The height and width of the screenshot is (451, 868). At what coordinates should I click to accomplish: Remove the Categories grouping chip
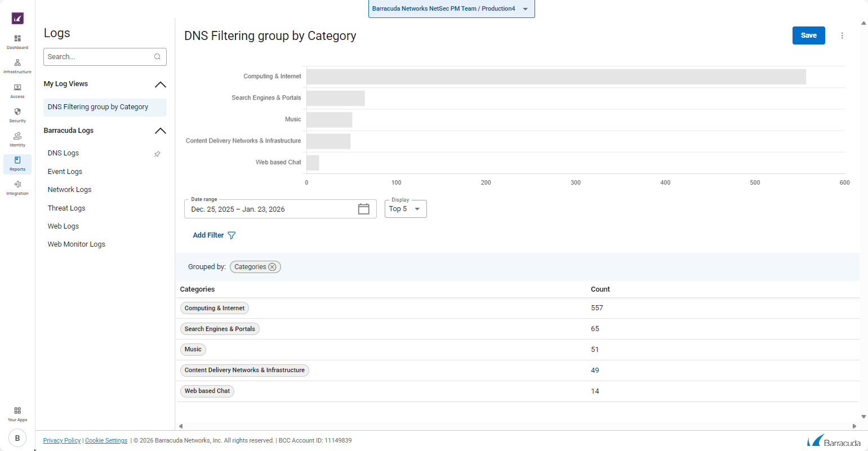[272, 267]
